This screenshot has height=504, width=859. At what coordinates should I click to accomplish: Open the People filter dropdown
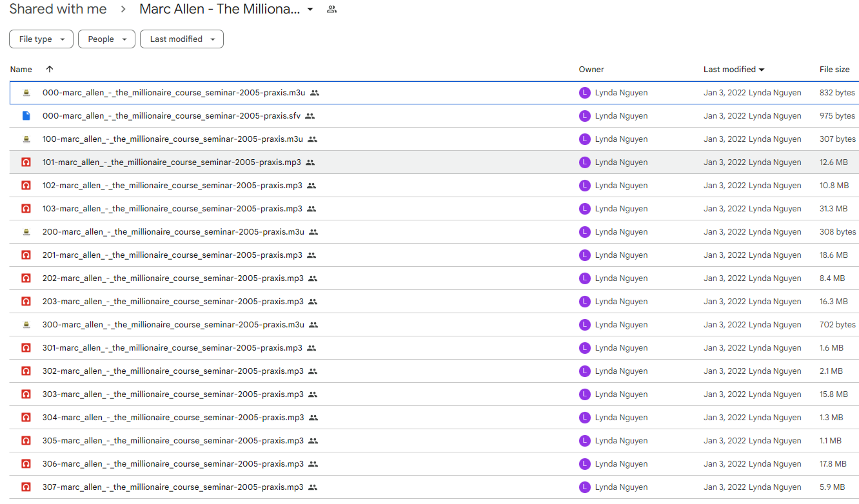click(107, 39)
